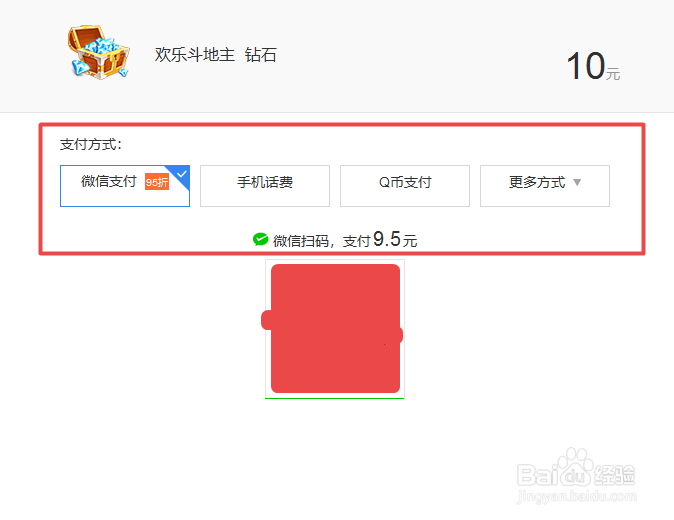This screenshot has height=520, width=674.
Task: Click the orange 95折 discount badge
Action: coord(156,182)
